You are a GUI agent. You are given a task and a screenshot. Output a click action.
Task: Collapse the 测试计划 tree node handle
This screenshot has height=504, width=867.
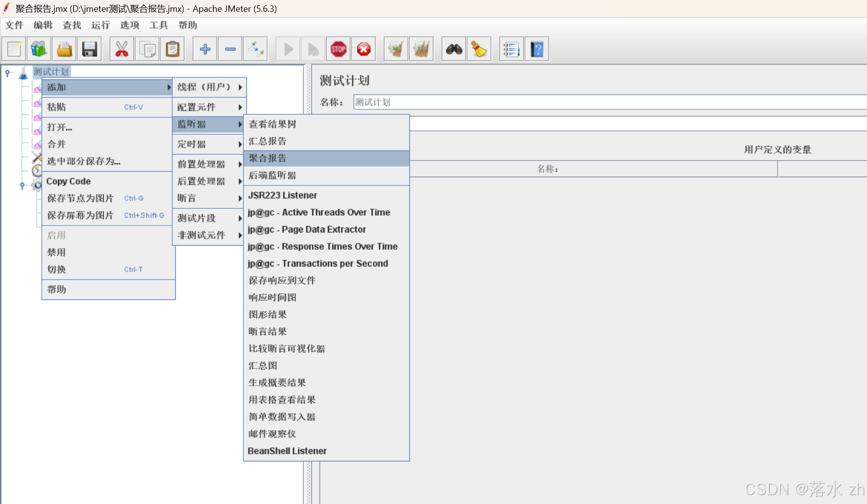(x=7, y=73)
